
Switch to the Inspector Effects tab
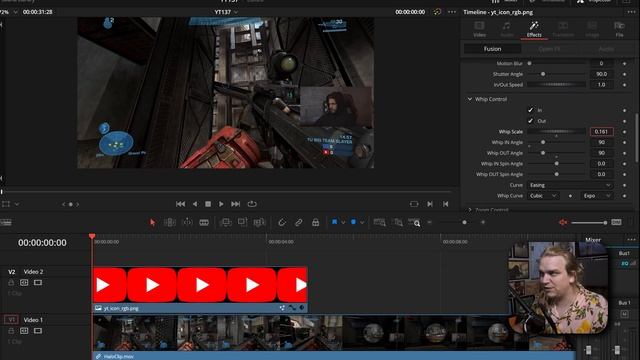(534, 29)
